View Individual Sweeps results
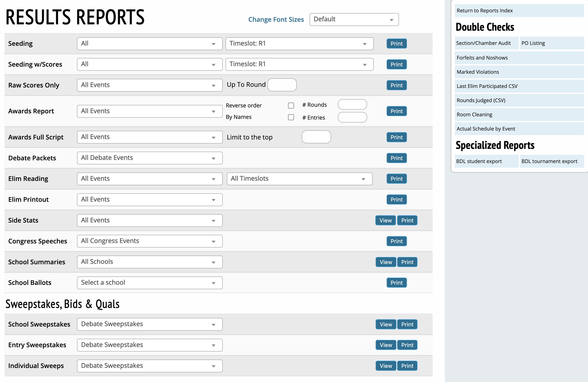Screen dimensions: 588x382 [385, 366]
